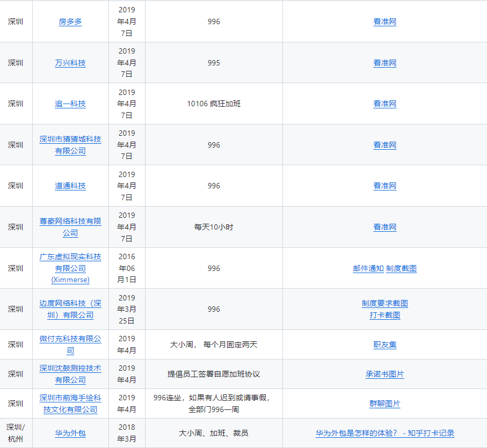487x448 pixels.
Task: Select the date 2019年3月25日
Action: pos(127,310)
